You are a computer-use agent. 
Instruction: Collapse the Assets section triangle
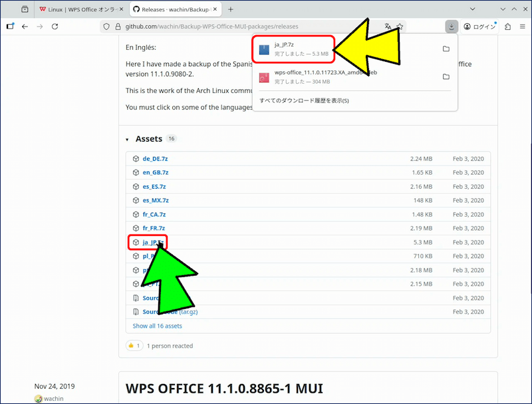(128, 140)
